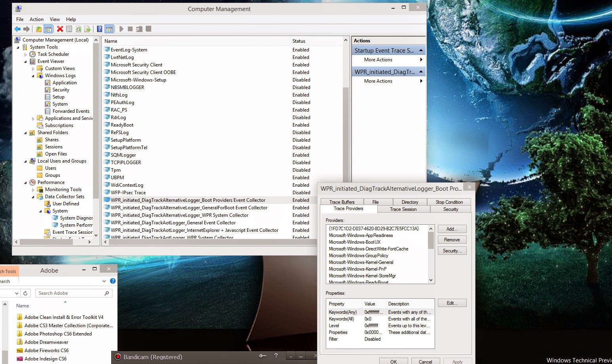Collapse the Startup Event Trace actions section
Viewport: 612px width, 364px height.
pos(421,50)
